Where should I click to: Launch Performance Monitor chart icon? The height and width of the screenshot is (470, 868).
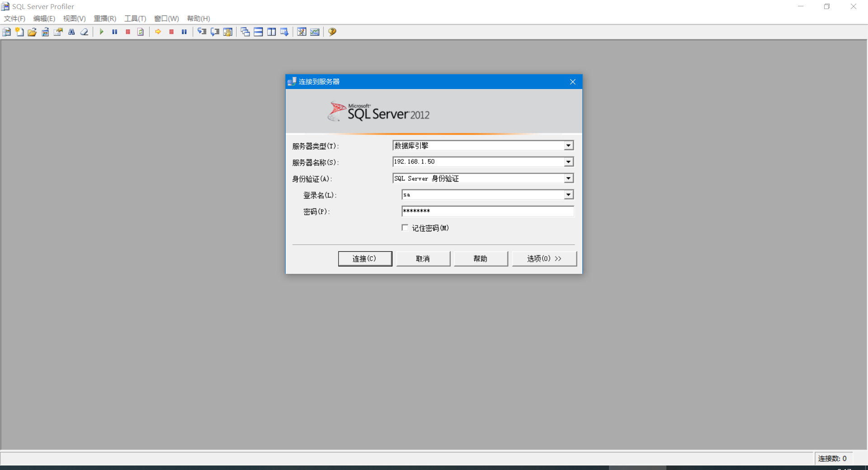[x=315, y=32]
